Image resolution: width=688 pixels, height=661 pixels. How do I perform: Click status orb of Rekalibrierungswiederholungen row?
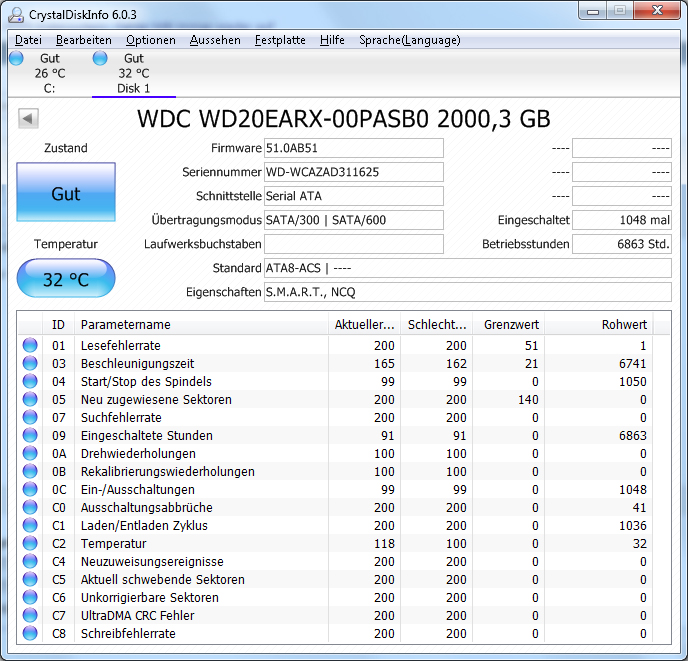(30, 471)
